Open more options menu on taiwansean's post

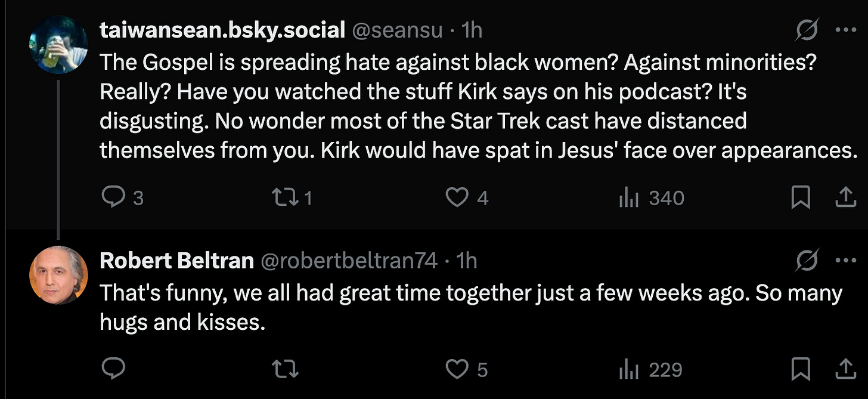point(845,30)
